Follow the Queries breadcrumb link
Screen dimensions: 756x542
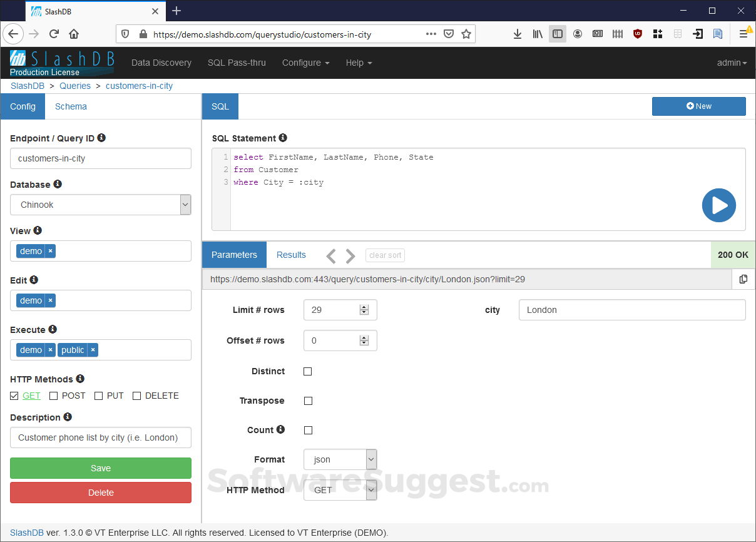click(x=75, y=86)
